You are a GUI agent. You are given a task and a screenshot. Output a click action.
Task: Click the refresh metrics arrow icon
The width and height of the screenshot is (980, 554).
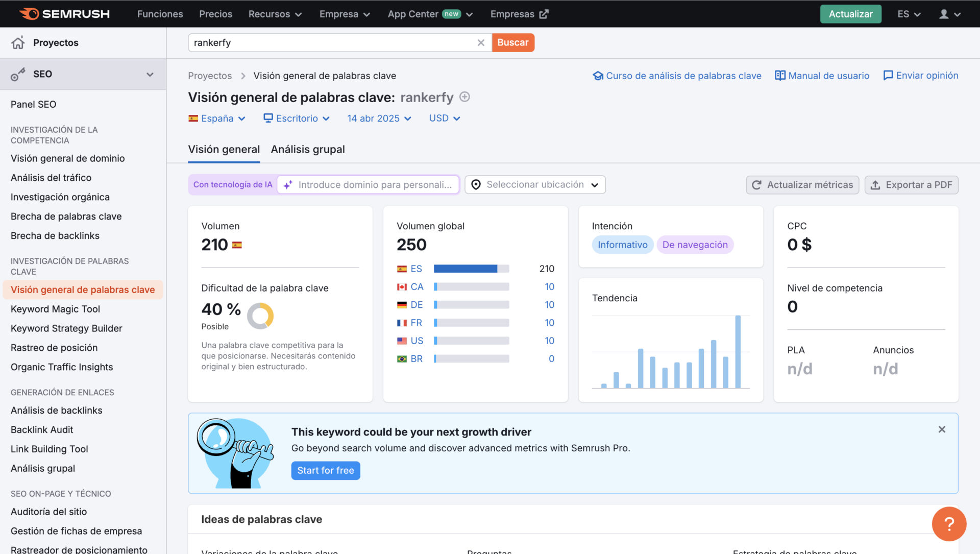(x=756, y=185)
